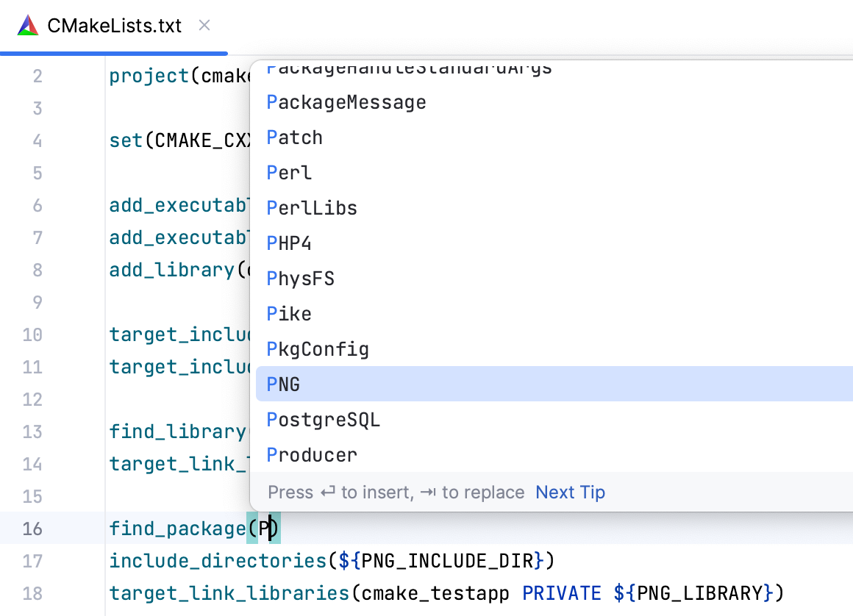Pick Producer from the suggestion list

pos(312,454)
